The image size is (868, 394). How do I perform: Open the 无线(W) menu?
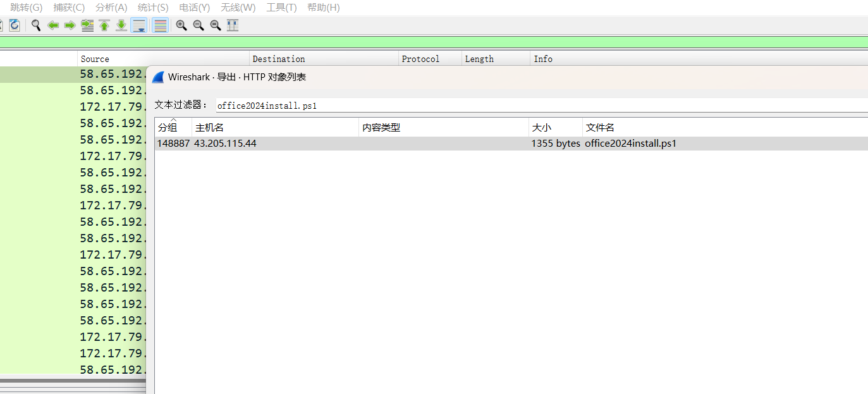point(238,8)
